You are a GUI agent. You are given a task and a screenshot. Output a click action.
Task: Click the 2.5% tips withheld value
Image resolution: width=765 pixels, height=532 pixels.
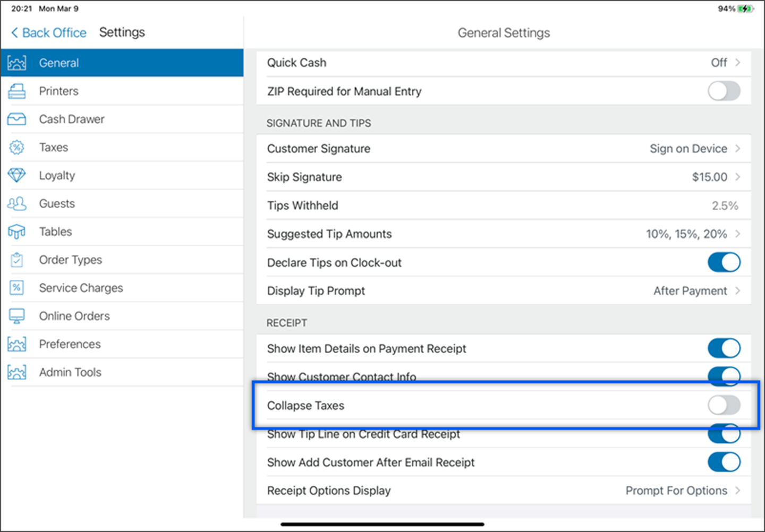pyautogui.click(x=725, y=205)
